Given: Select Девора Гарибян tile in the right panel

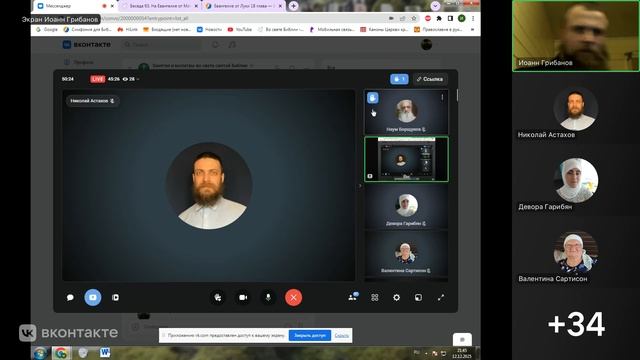Looking at the screenshot, I should [576, 180].
